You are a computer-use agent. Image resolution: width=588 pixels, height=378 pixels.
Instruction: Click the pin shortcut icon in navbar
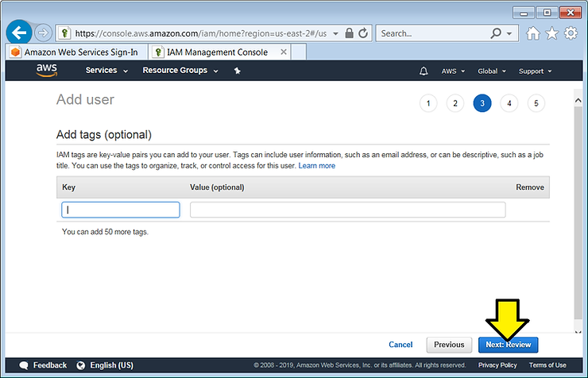click(x=237, y=71)
